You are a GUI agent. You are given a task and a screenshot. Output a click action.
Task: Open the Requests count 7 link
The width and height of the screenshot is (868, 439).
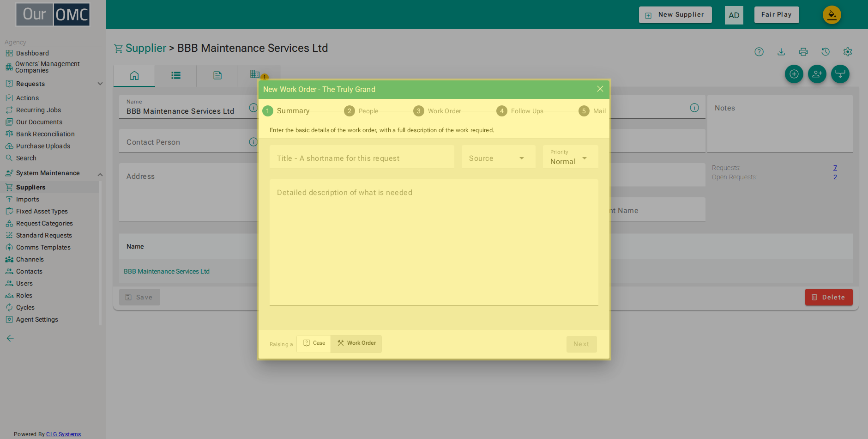835,168
